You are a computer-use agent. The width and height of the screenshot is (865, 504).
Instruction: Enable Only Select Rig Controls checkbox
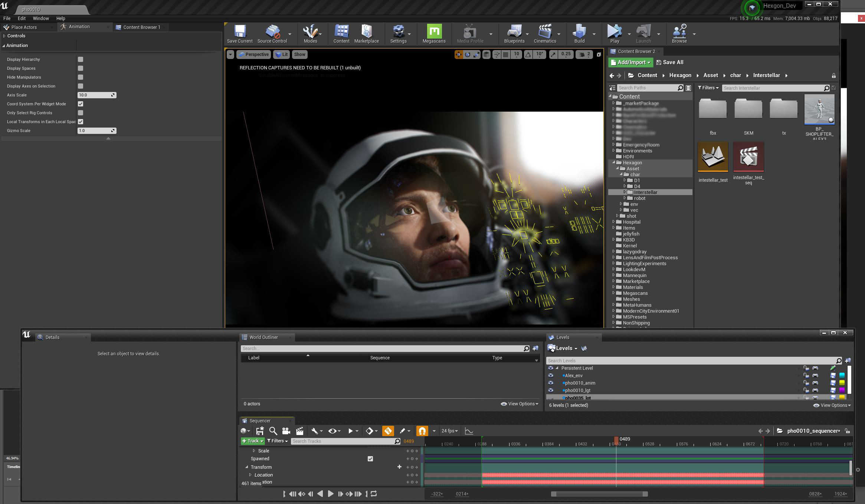(x=81, y=113)
